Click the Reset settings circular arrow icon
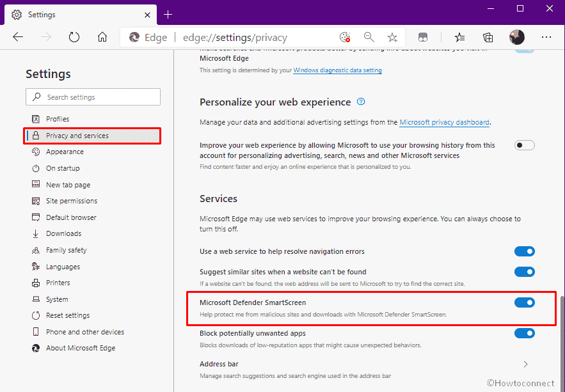Image resolution: width=565 pixels, height=392 pixels. coord(36,315)
